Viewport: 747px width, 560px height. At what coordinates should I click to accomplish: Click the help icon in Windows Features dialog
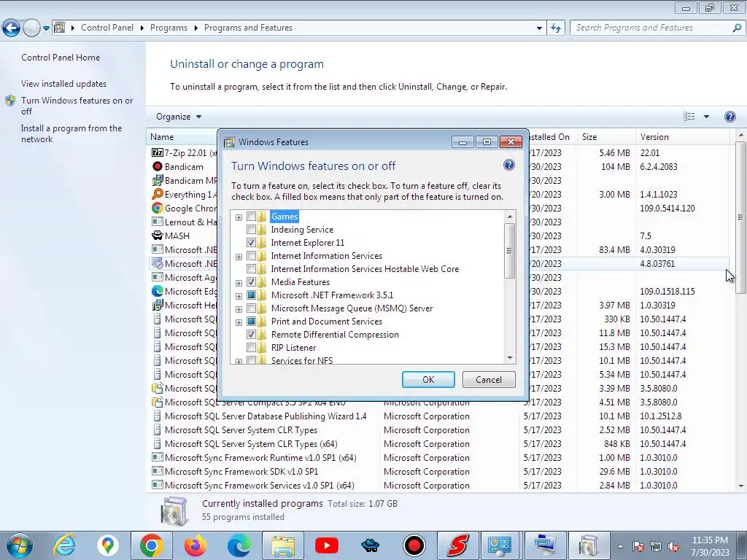pyautogui.click(x=508, y=165)
